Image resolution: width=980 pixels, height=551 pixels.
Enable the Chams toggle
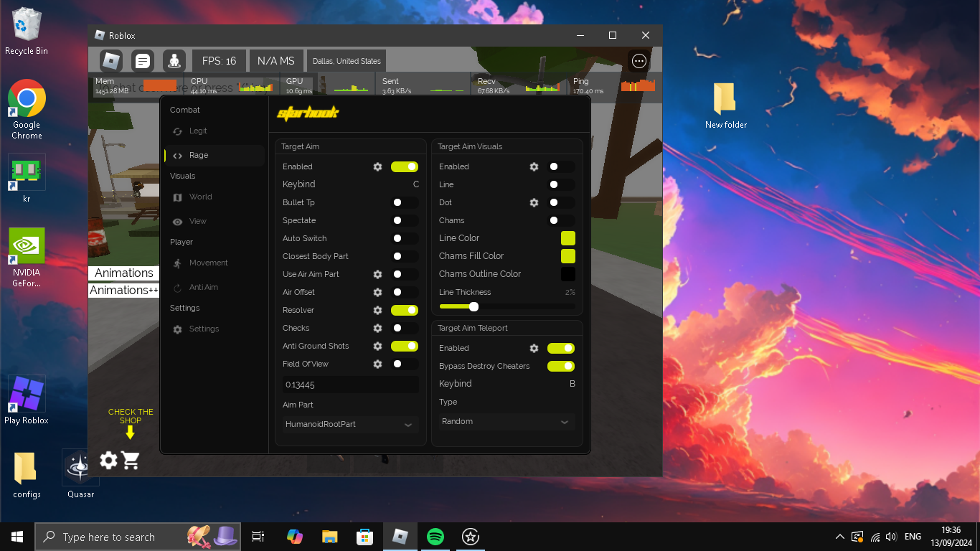[x=561, y=220]
